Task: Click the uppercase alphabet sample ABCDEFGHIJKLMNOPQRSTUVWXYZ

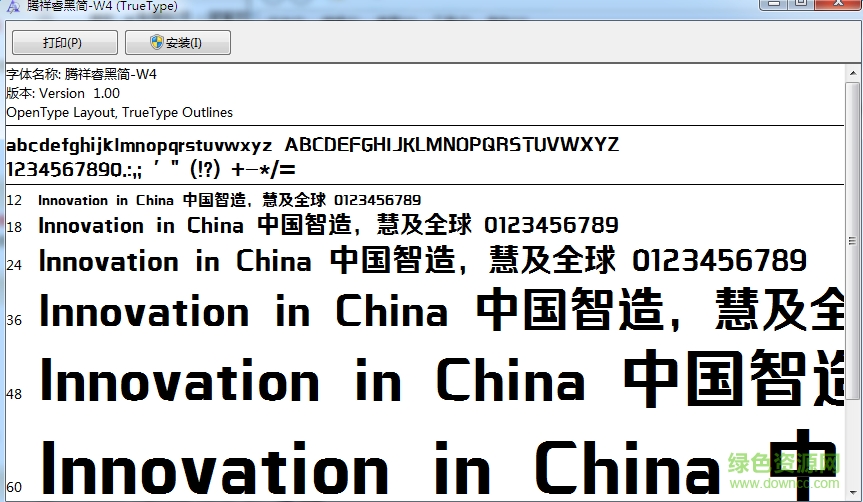Action: coord(451,145)
